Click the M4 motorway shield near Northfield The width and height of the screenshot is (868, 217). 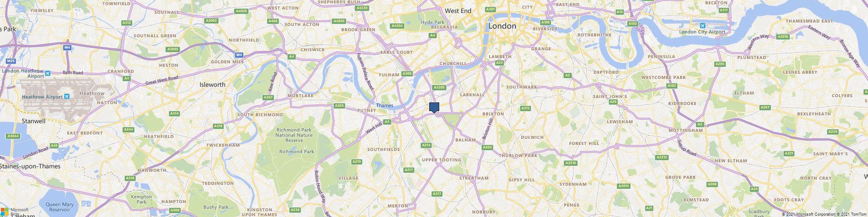(x=239, y=55)
